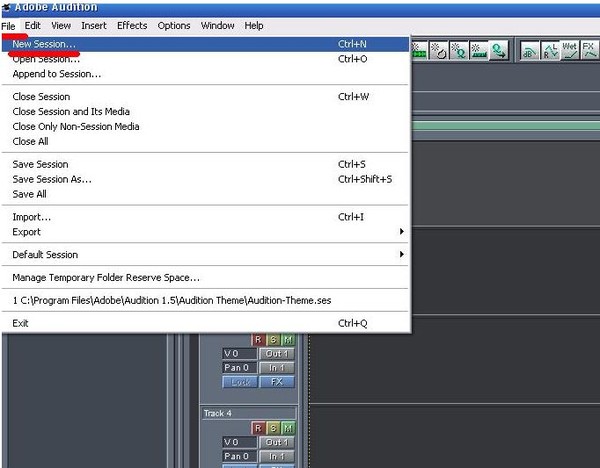This screenshot has width=600, height=468.
Task: Mute the track above Track 4
Action: [x=288, y=339]
